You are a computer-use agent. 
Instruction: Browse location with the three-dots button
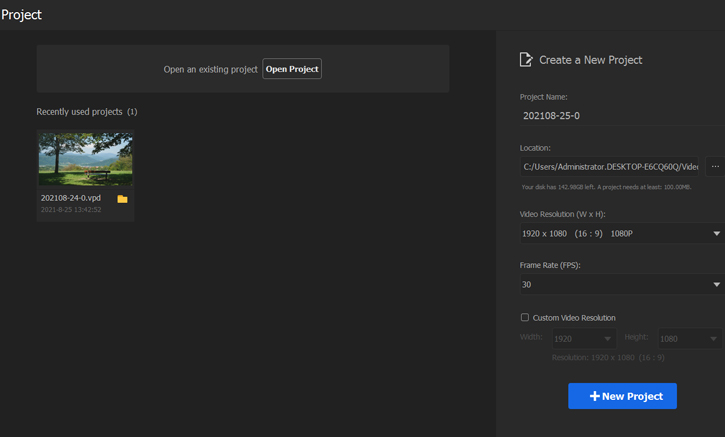point(714,167)
